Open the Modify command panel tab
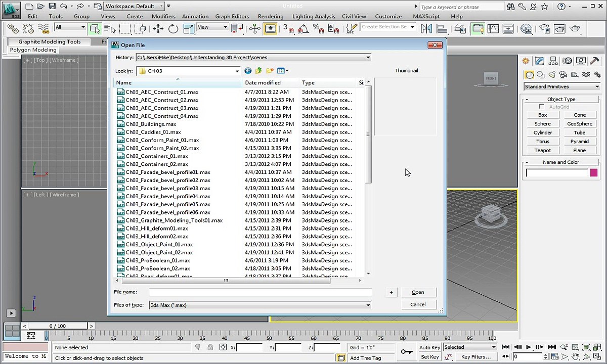 (x=540, y=61)
